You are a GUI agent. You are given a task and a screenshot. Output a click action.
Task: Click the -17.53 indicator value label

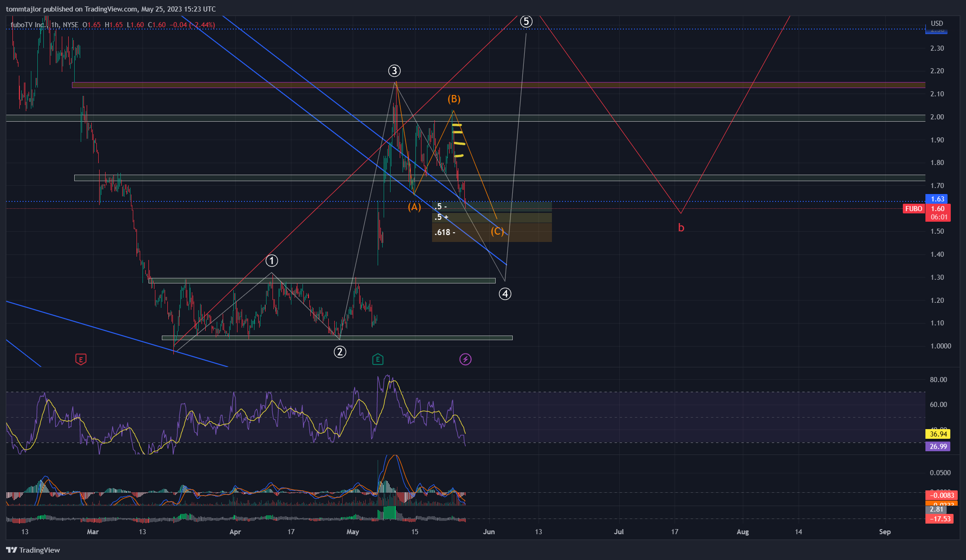point(939,519)
